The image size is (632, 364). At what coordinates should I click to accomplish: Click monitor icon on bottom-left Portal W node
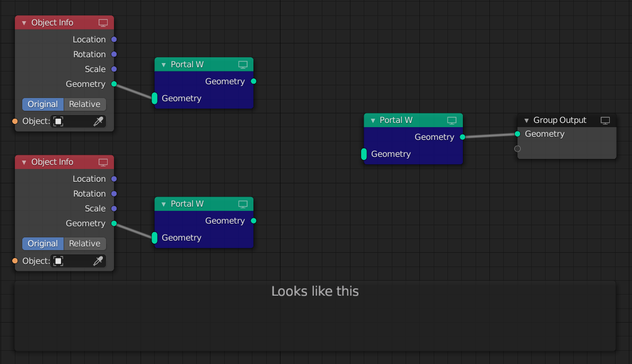tap(243, 204)
